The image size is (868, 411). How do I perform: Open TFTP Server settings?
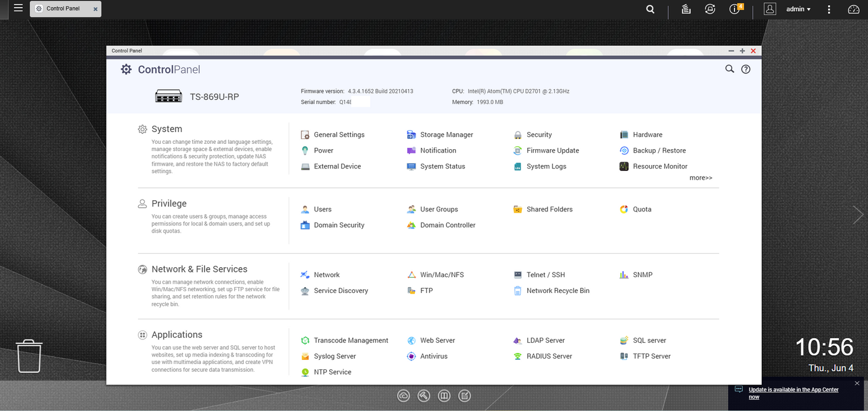point(645,356)
